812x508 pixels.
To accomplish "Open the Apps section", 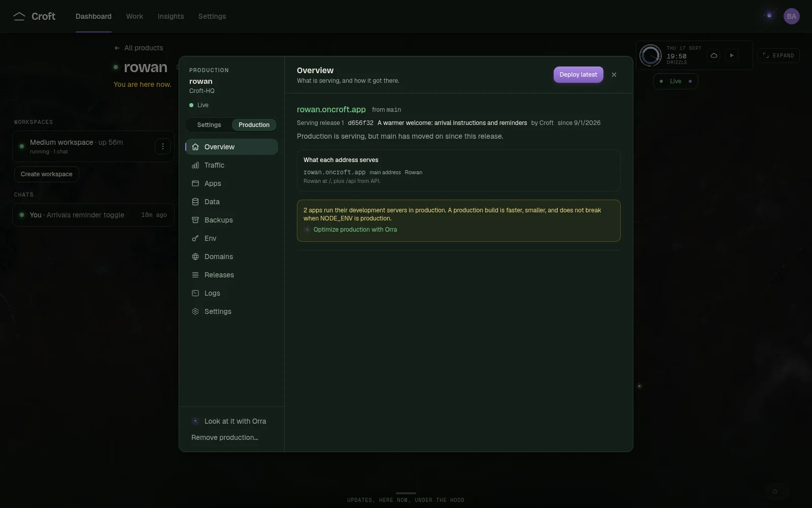I will point(231,183).
